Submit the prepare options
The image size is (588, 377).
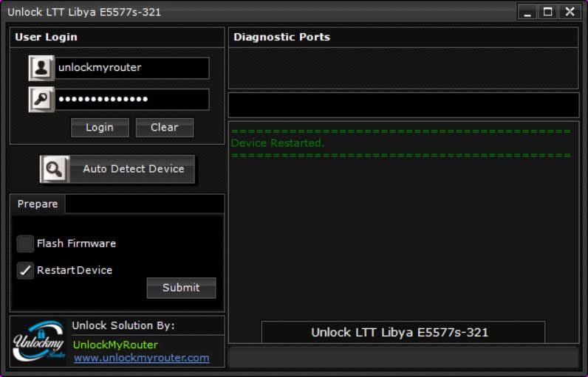point(181,288)
